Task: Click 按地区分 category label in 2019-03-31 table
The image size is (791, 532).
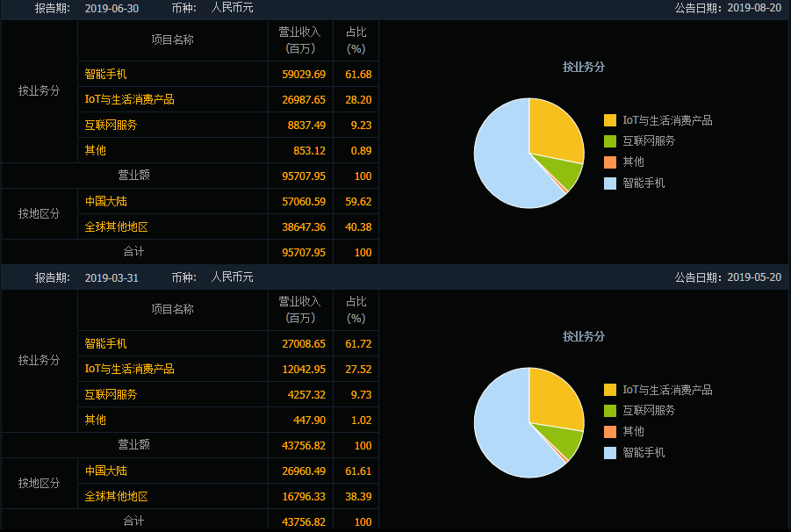Action: click(x=39, y=483)
